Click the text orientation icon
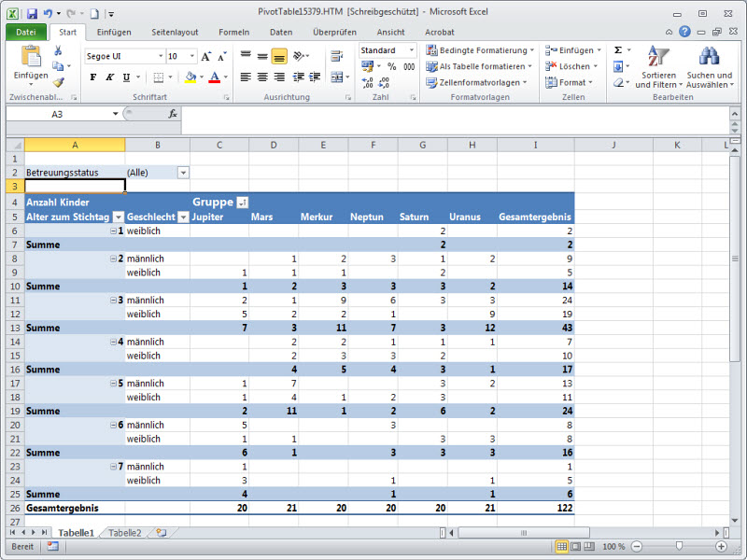The height and width of the screenshot is (560, 747). pyautogui.click(x=299, y=56)
